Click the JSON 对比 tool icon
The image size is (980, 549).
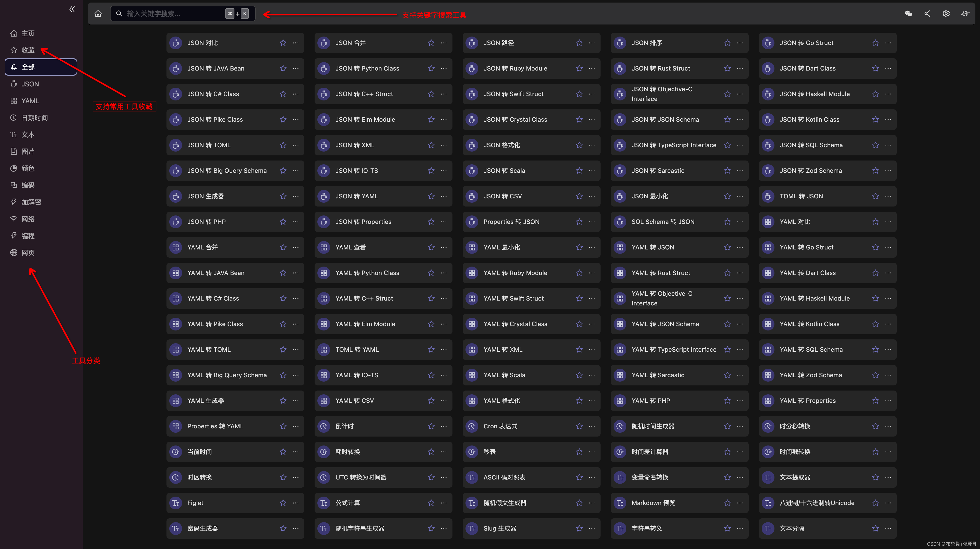(x=175, y=43)
